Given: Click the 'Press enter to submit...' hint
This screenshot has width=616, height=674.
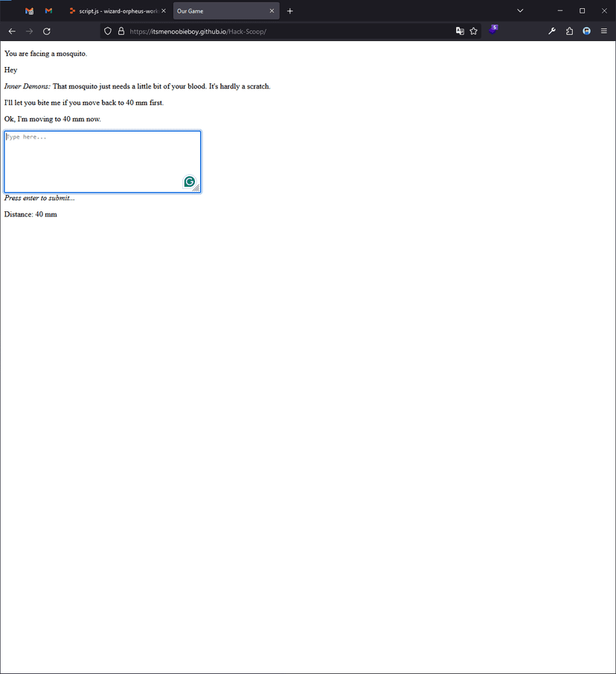Looking at the screenshot, I should point(39,198).
